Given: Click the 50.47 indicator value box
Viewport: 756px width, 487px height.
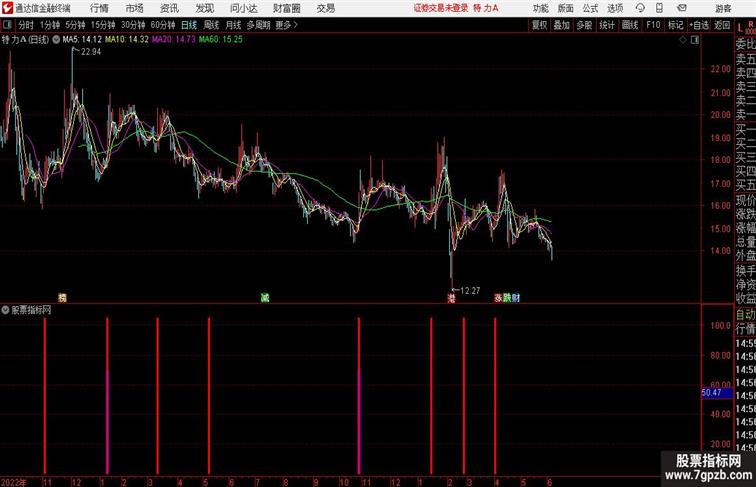Looking at the screenshot, I should coord(717,393).
